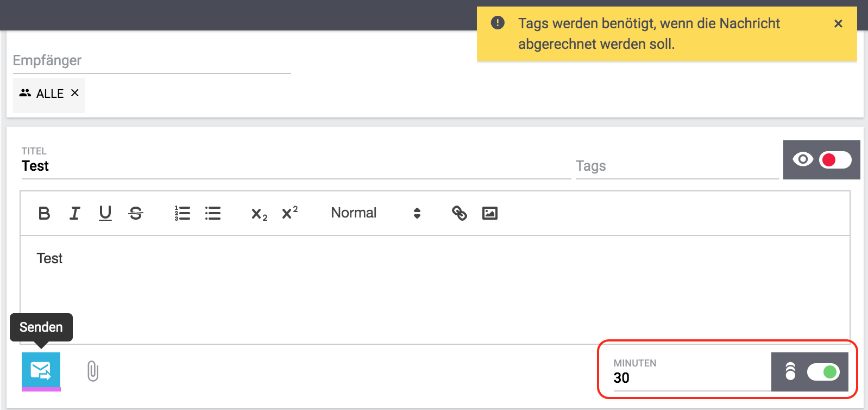
Task: Apply italic formatting
Action: pyautogui.click(x=75, y=213)
